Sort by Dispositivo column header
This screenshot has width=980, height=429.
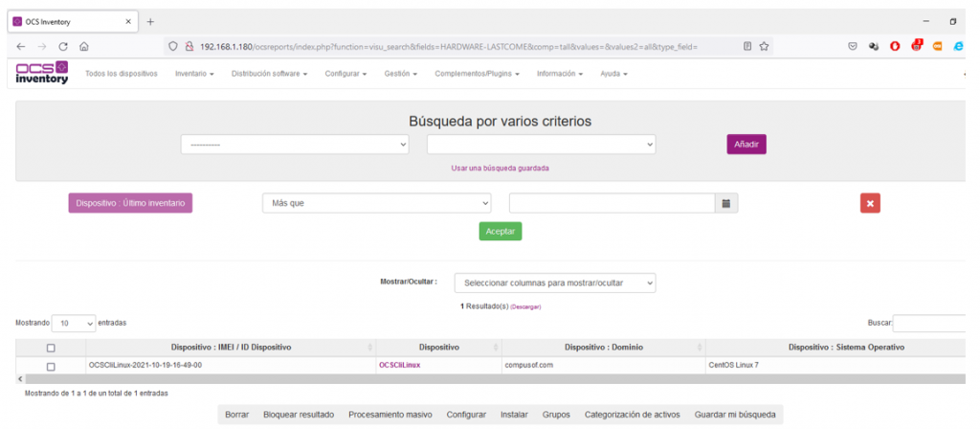pyautogui.click(x=438, y=347)
